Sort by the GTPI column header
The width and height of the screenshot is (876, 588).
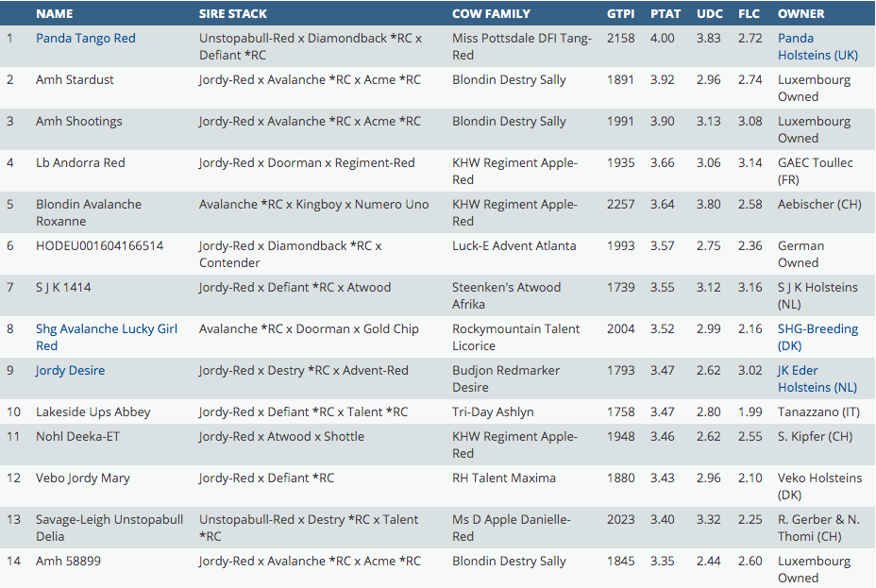(621, 14)
